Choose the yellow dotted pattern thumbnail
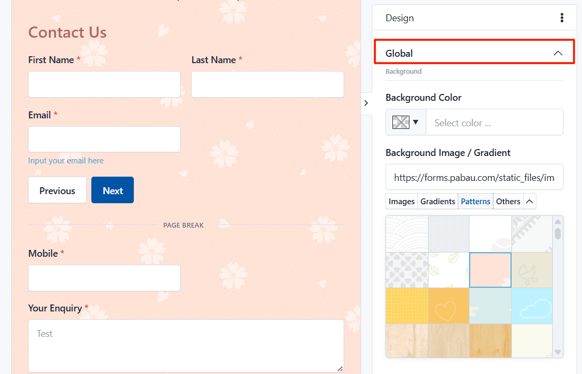This screenshot has width=582, height=374. 407,306
